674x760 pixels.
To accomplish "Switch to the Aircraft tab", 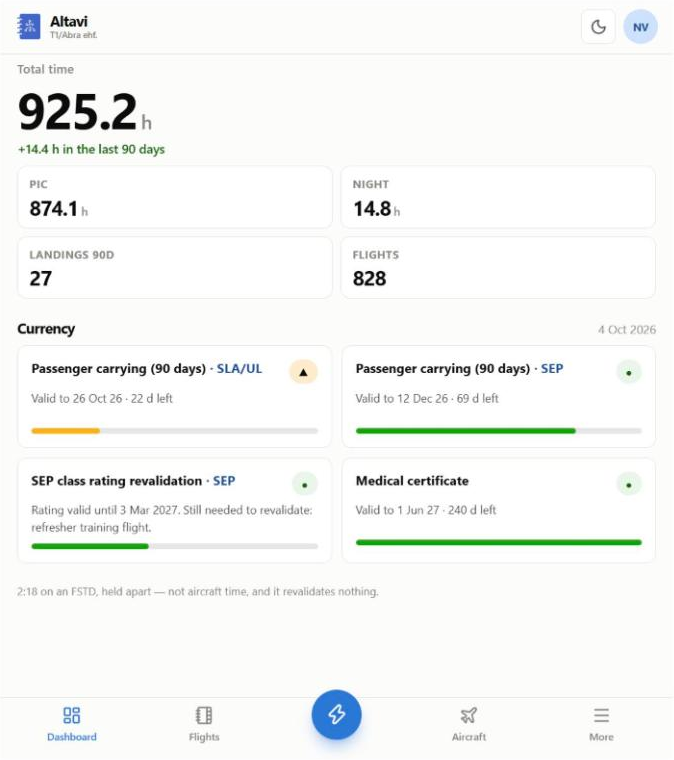I will point(469,724).
